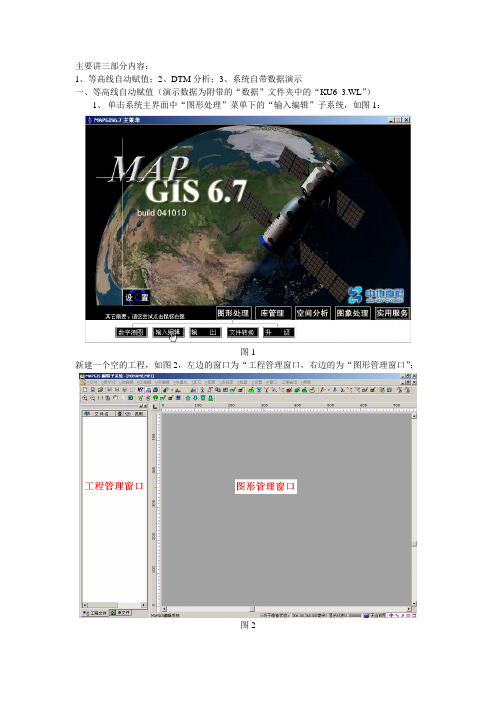Open the 实用服务 module

click(x=392, y=313)
